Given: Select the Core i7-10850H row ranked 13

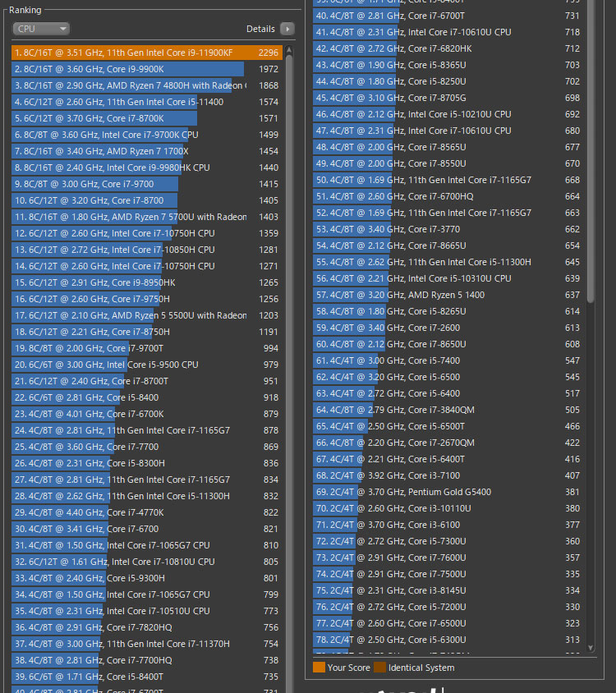Looking at the screenshot, I should 147,250.
